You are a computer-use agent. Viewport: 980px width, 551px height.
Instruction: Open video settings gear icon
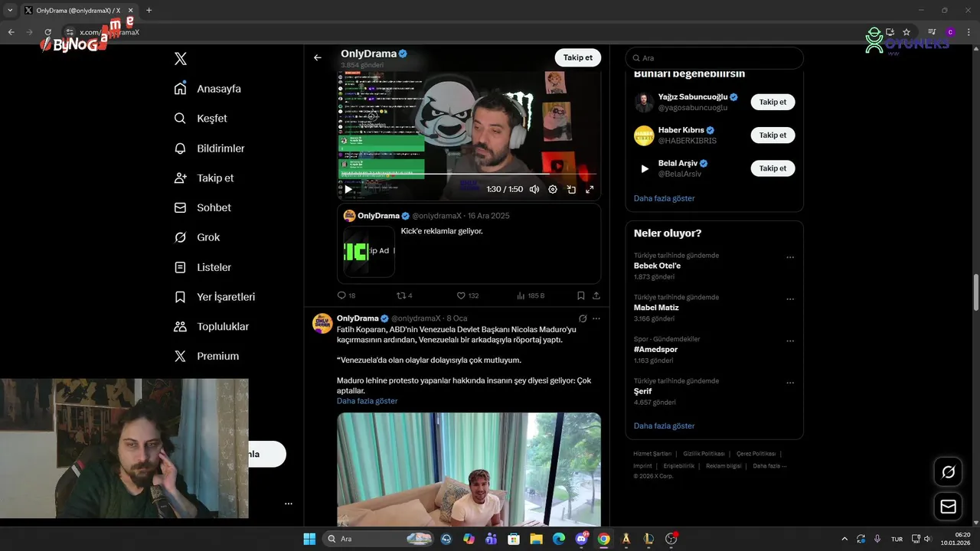point(553,189)
